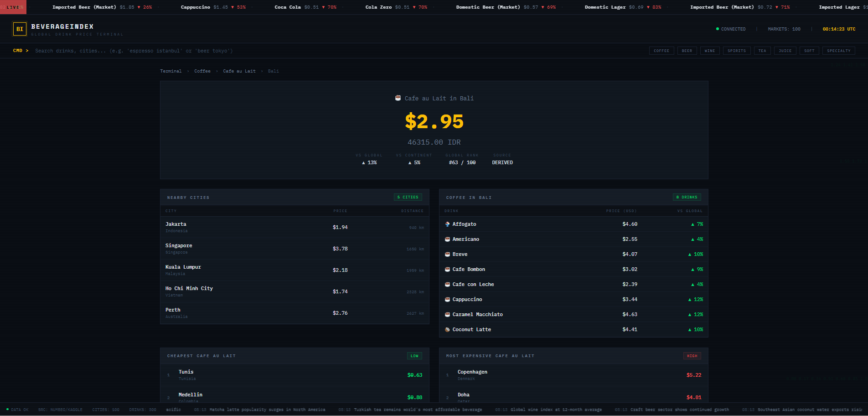Open the Affogato drink row
This screenshot has height=416, width=868.
(x=573, y=224)
